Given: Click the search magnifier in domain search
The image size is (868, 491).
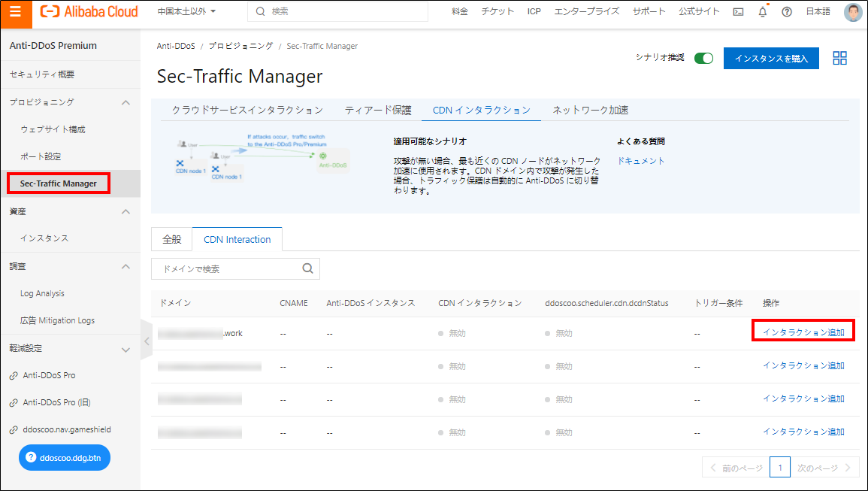Looking at the screenshot, I should click(x=307, y=268).
